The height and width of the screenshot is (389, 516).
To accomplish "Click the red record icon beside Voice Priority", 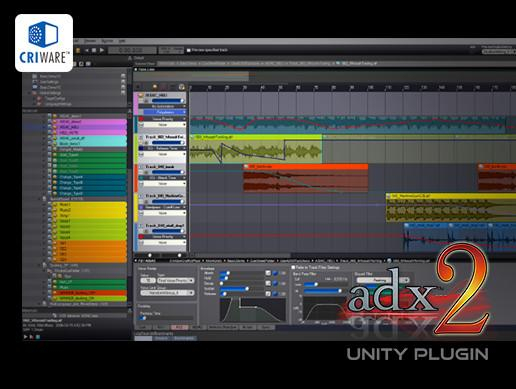I will coord(141,119).
